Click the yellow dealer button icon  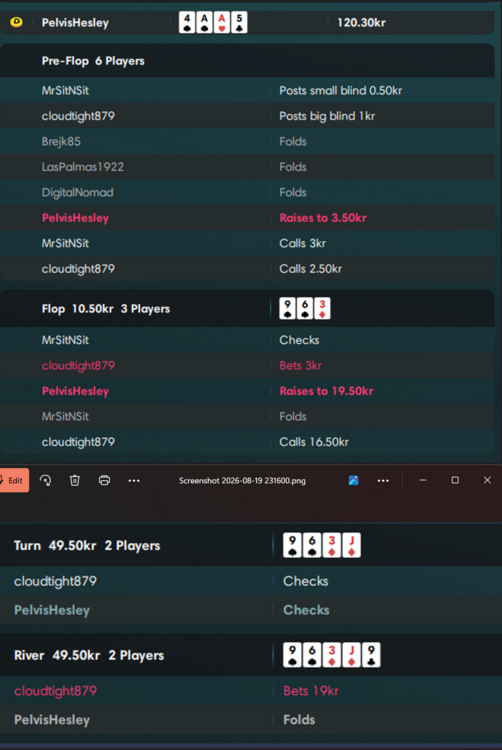pos(16,22)
